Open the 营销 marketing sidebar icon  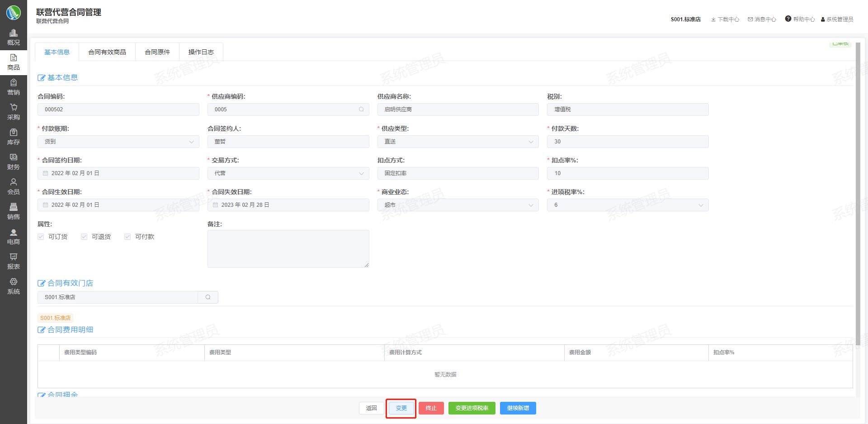[x=14, y=87]
